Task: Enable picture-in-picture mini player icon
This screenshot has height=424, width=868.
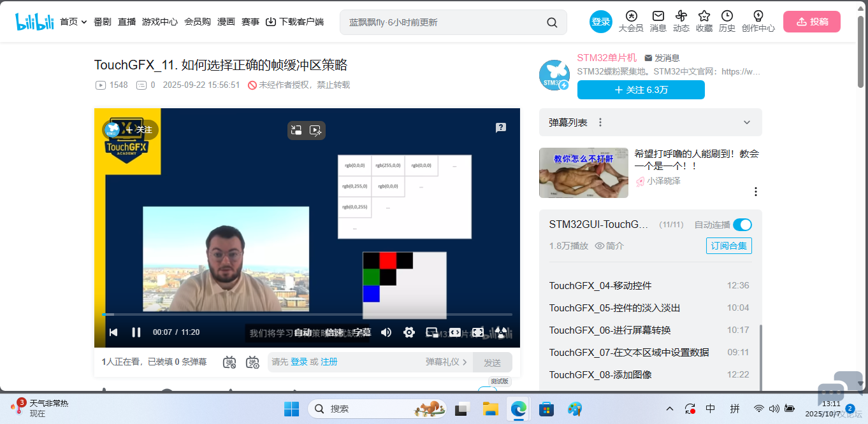Action: (x=432, y=332)
